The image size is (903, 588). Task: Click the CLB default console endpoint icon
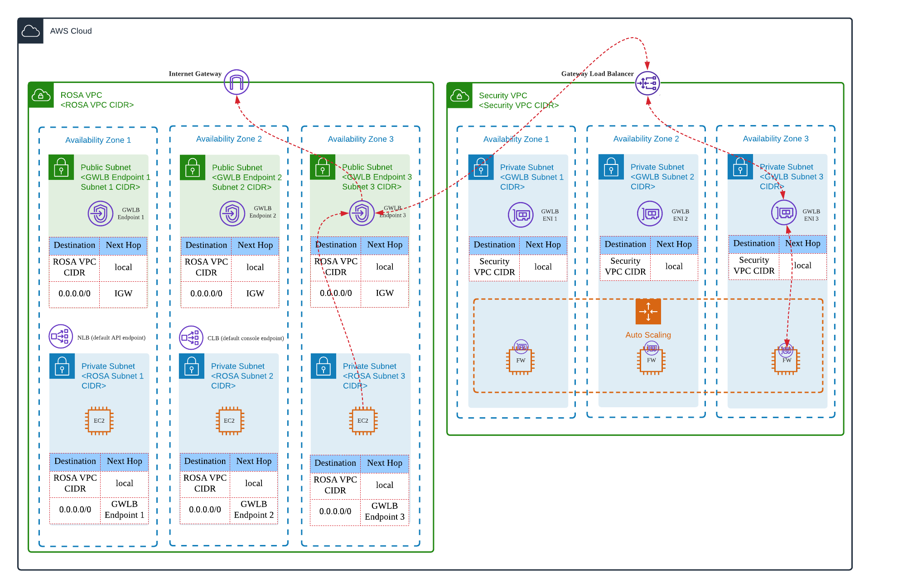coord(191,337)
